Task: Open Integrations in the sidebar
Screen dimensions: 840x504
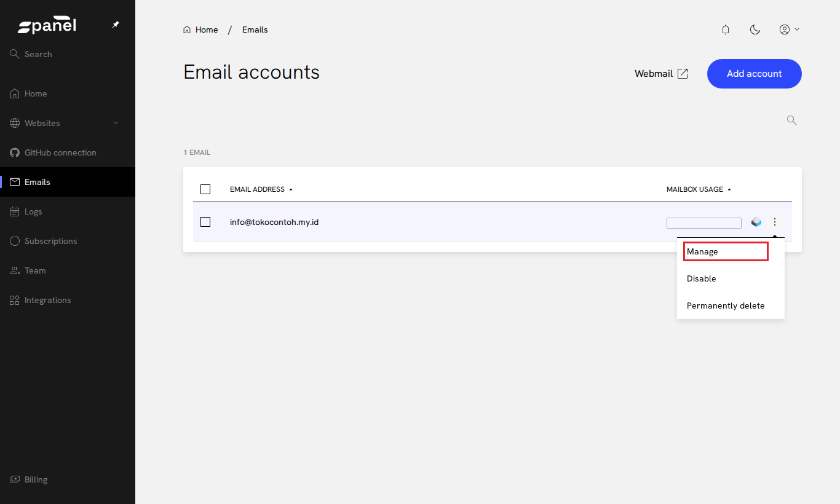Action: (x=68, y=300)
